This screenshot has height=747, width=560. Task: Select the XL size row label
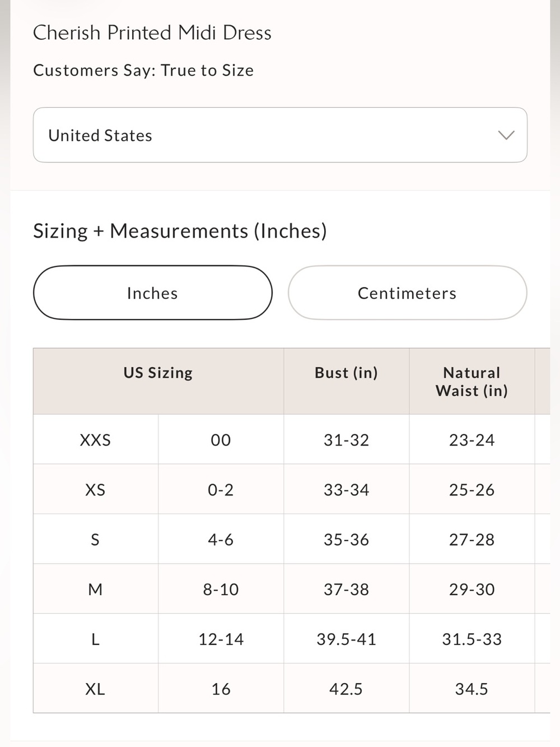(95, 689)
